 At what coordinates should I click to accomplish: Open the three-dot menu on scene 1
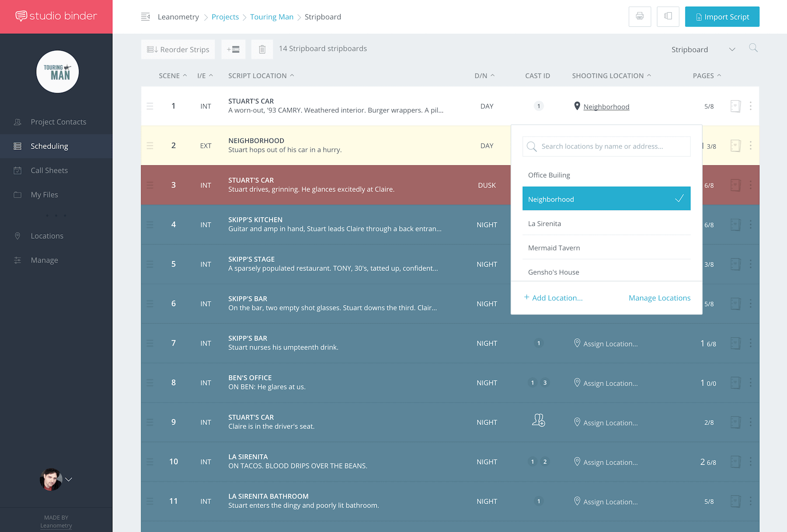point(751,106)
